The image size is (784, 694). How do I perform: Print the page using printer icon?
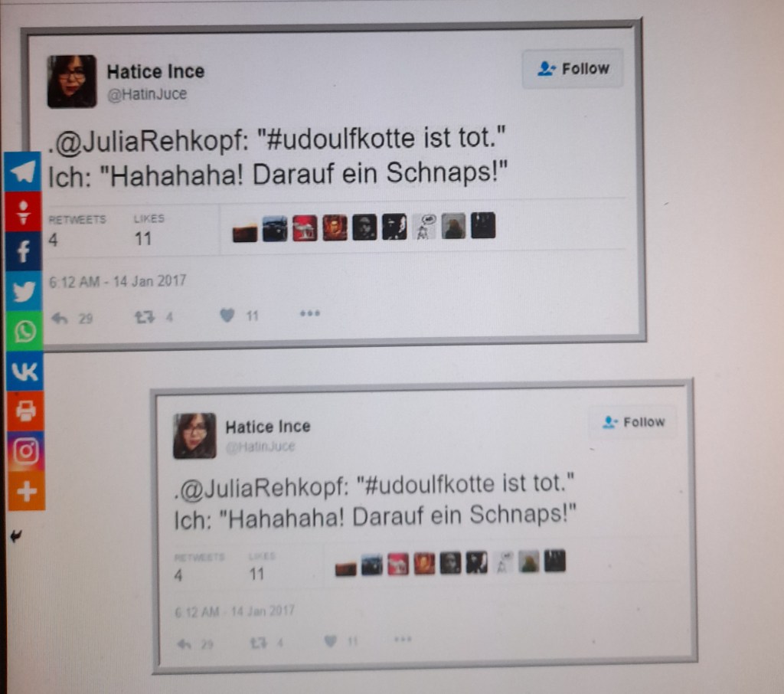(x=25, y=411)
